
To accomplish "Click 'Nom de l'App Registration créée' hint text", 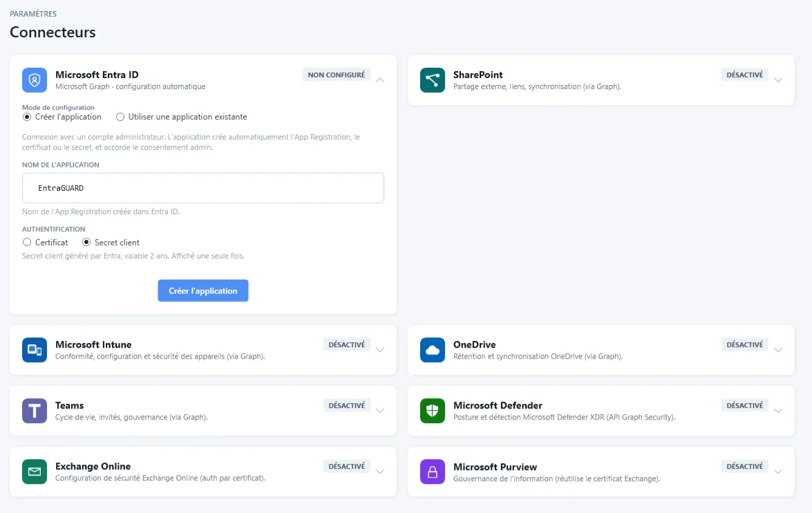I will (101, 212).
